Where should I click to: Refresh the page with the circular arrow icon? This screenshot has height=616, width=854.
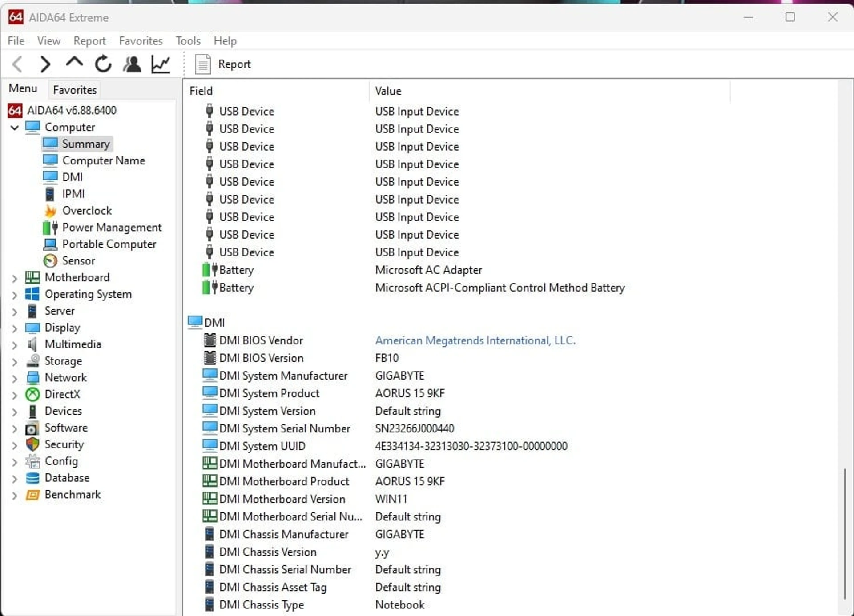[103, 64]
